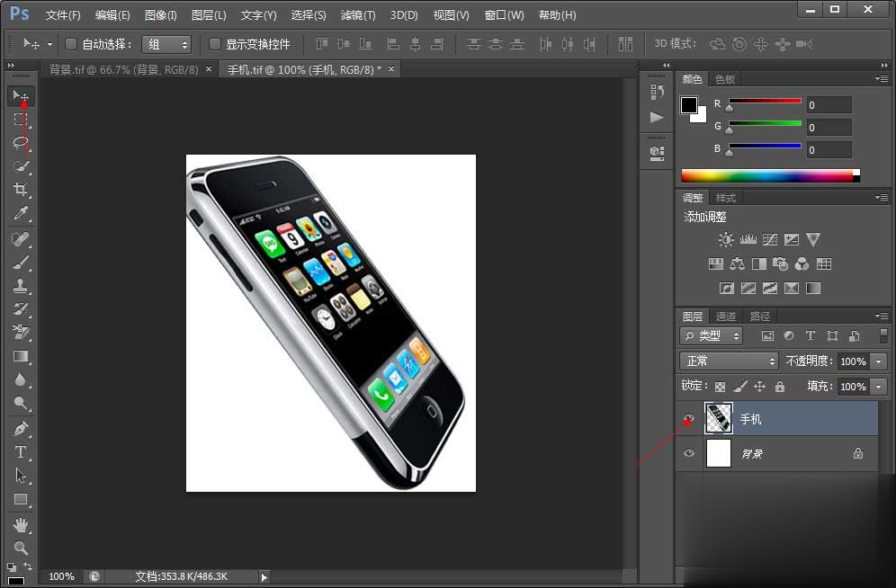Select the Eyedropper tool
This screenshot has width=896, height=588.
coord(21,213)
